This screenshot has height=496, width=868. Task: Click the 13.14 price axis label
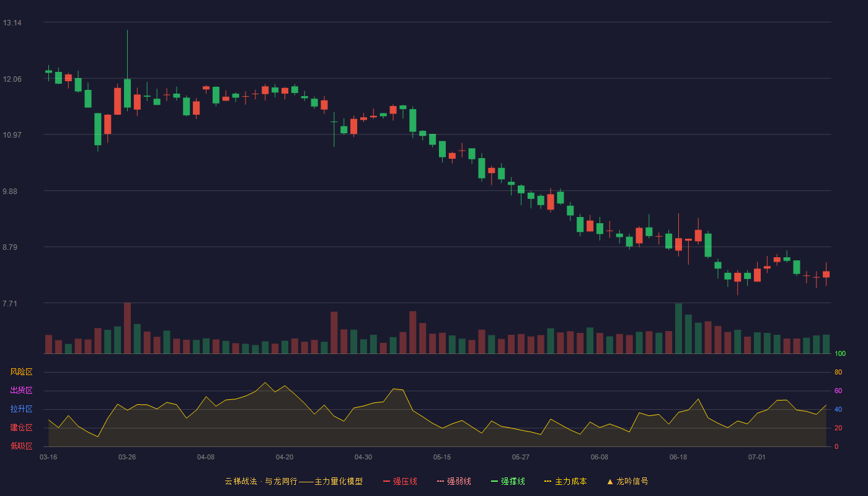click(x=12, y=23)
